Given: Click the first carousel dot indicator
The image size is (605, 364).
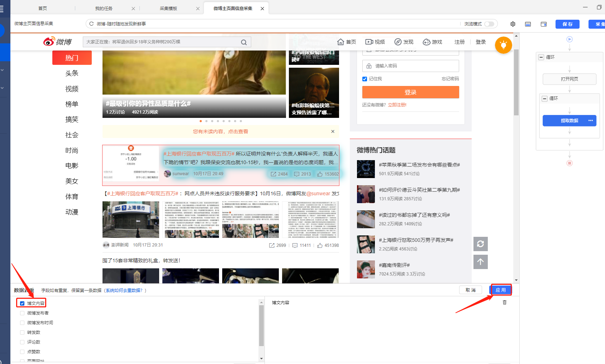Looking at the screenshot, I should (x=201, y=121).
